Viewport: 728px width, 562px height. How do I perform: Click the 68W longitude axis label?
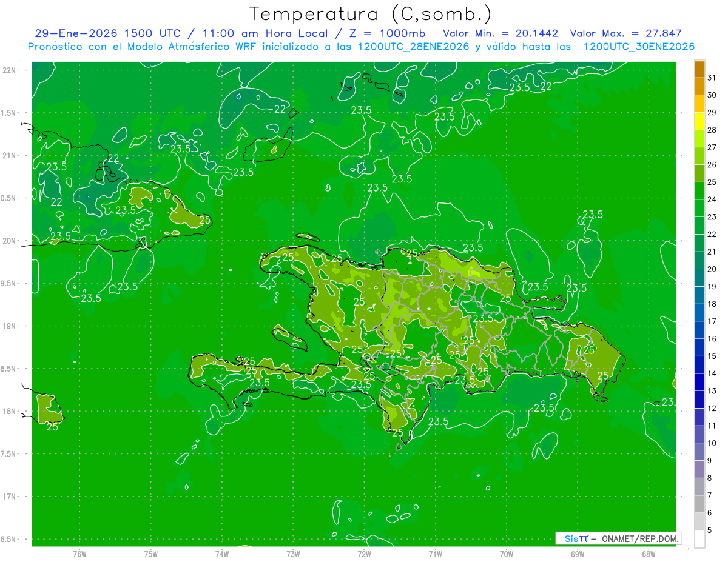(x=649, y=554)
